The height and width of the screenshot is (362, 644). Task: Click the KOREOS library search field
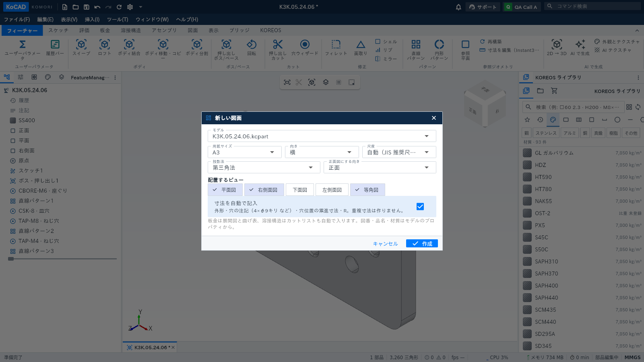[574, 107]
